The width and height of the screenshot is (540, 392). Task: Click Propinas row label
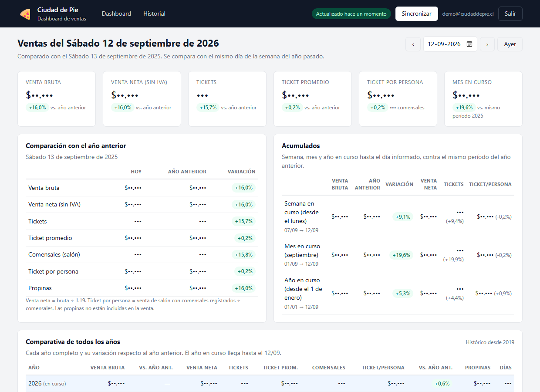pos(40,288)
